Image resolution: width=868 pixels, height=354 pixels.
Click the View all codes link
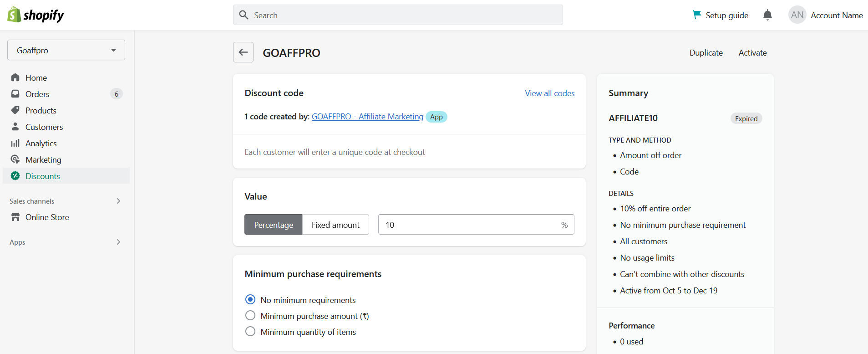(x=549, y=93)
